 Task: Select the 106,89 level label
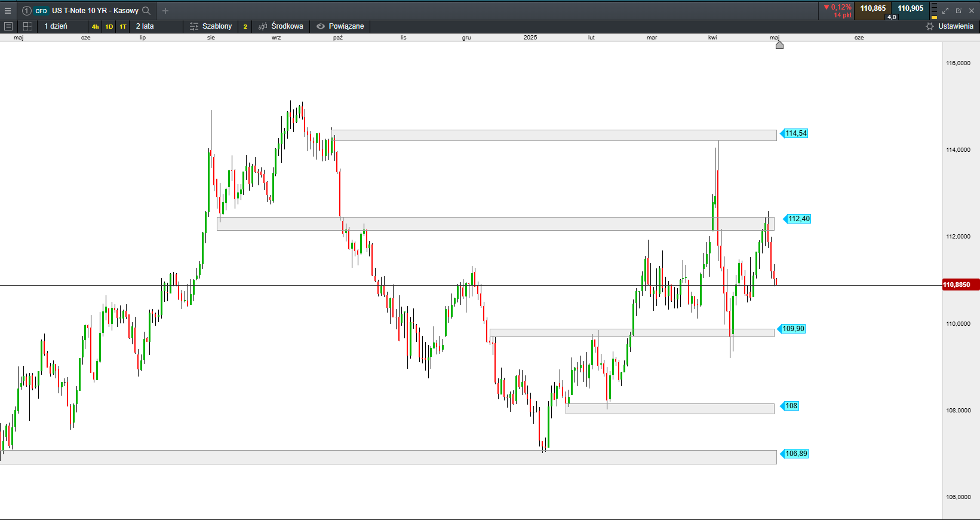coord(795,454)
